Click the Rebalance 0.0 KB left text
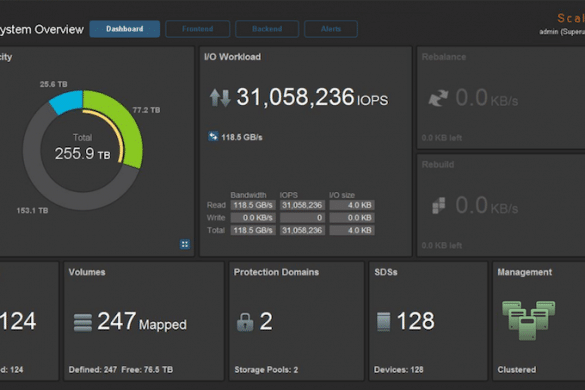The image size is (585, 390). [442, 138]
